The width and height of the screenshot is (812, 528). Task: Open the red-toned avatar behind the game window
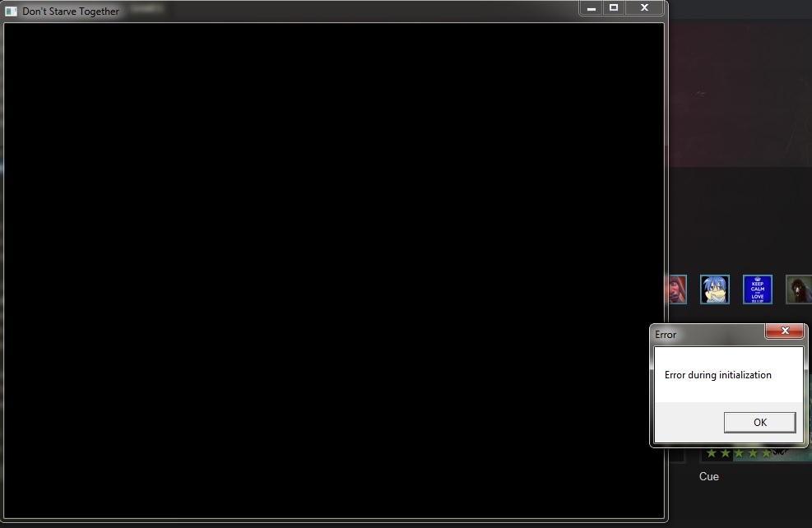coord(676,289)
